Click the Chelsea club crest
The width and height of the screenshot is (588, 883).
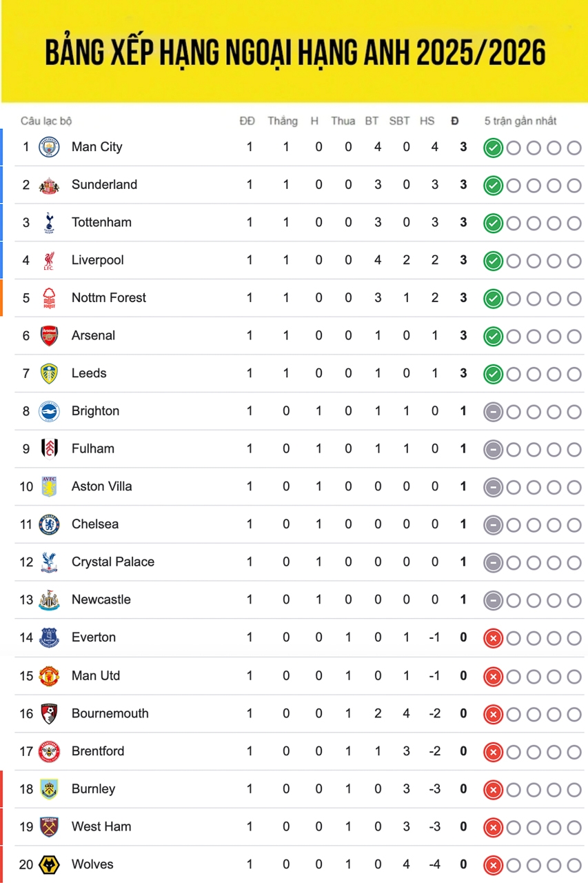point(49,524)
